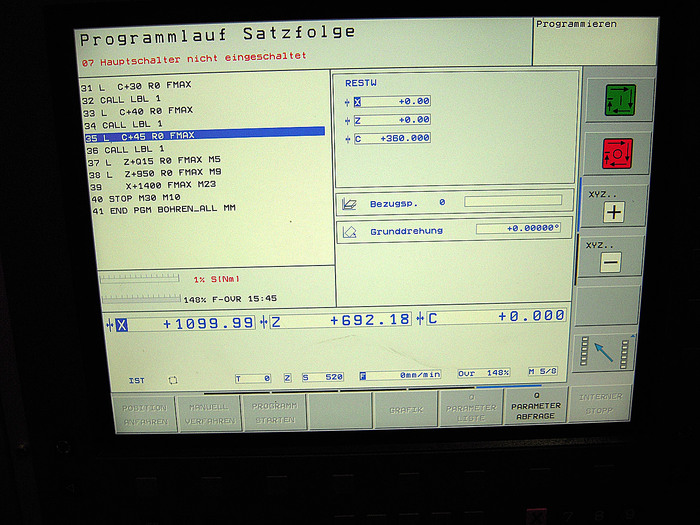Click the empty Bezugsp. field
The image size is (700, 525).
(513, 201)
